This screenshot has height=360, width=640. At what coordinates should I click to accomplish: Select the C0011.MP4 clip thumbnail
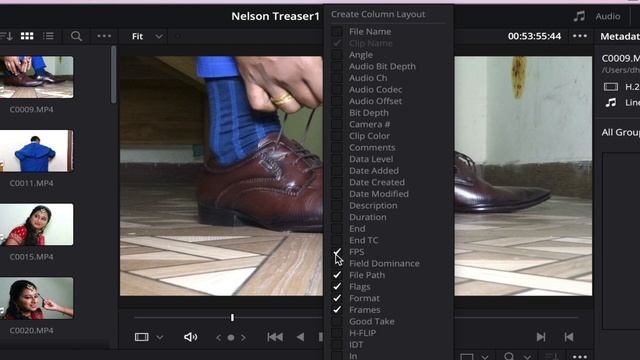point(37,151)
